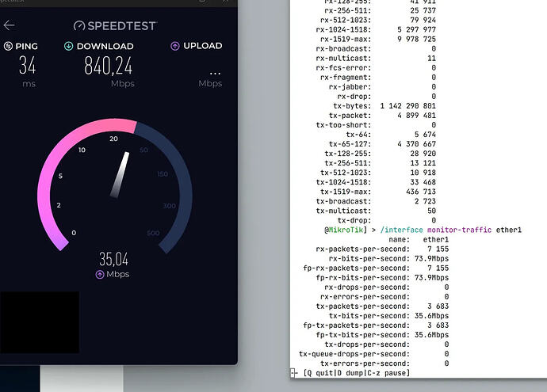Click the gauge mark labeled 20
The height and width of the screenshot is (392, 547).
point(113,139)
